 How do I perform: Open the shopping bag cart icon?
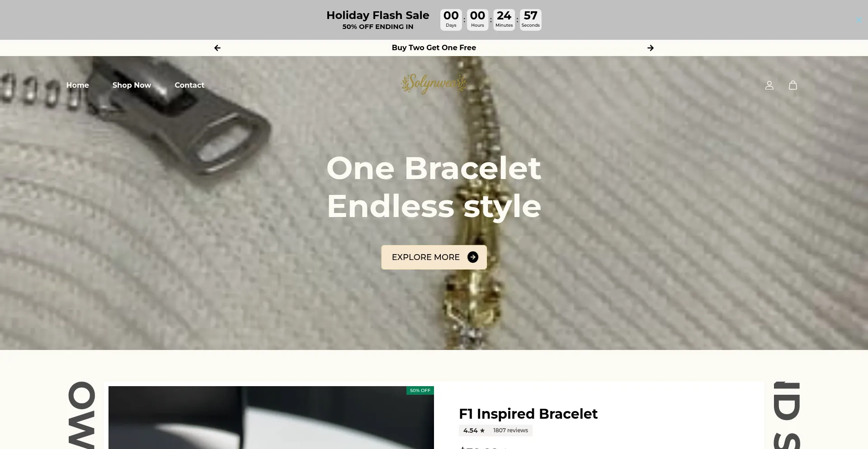[793, 85]
